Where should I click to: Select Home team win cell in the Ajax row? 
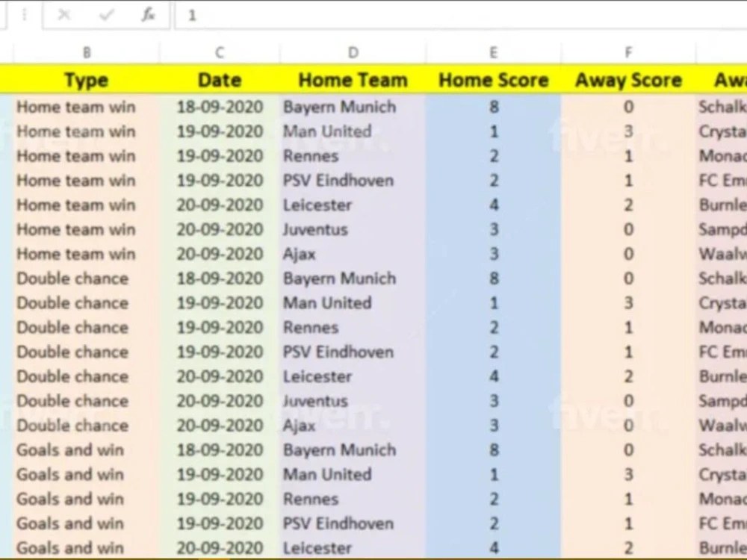click(87, 254)
